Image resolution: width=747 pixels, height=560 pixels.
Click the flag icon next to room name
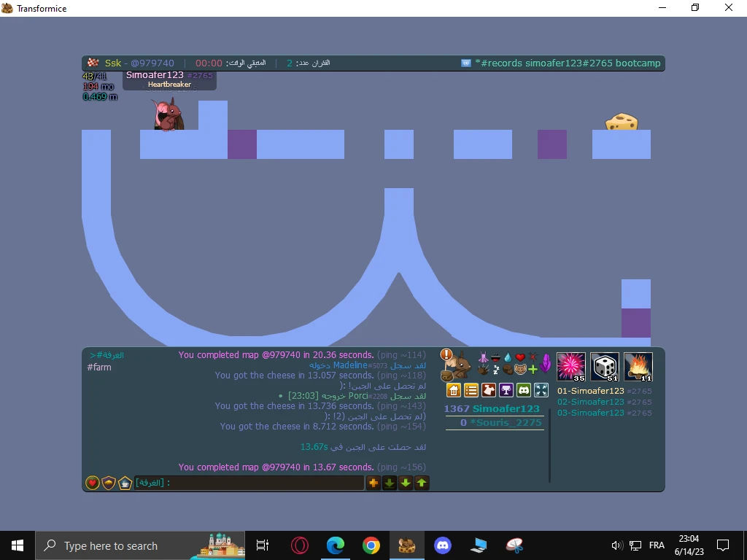[x=466, y=63]
